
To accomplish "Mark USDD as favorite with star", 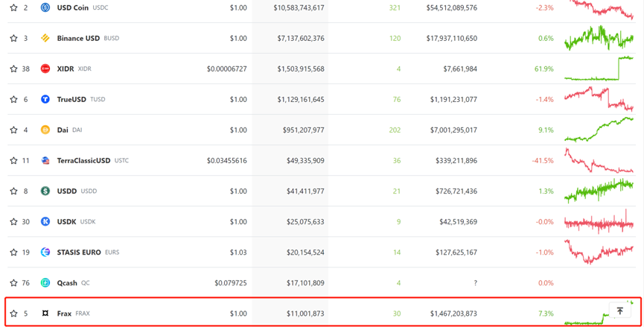I will (x=13, y=191).
